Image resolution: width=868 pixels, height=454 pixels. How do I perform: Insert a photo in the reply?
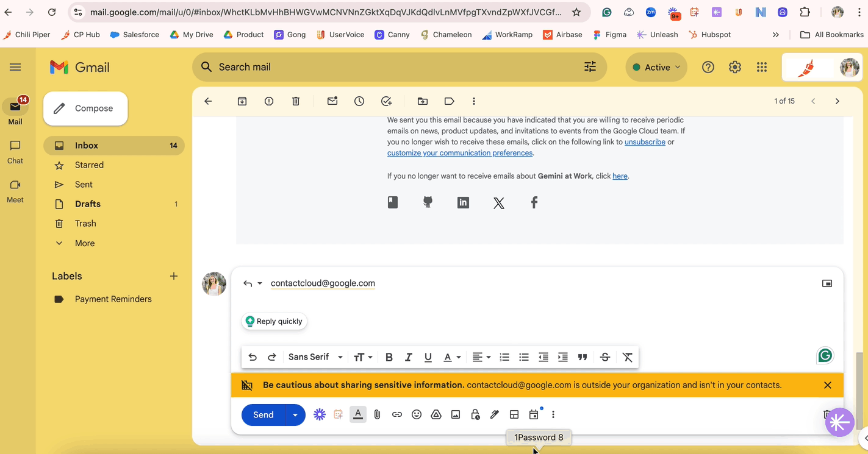pyautogui.click(x=456, y=414)
